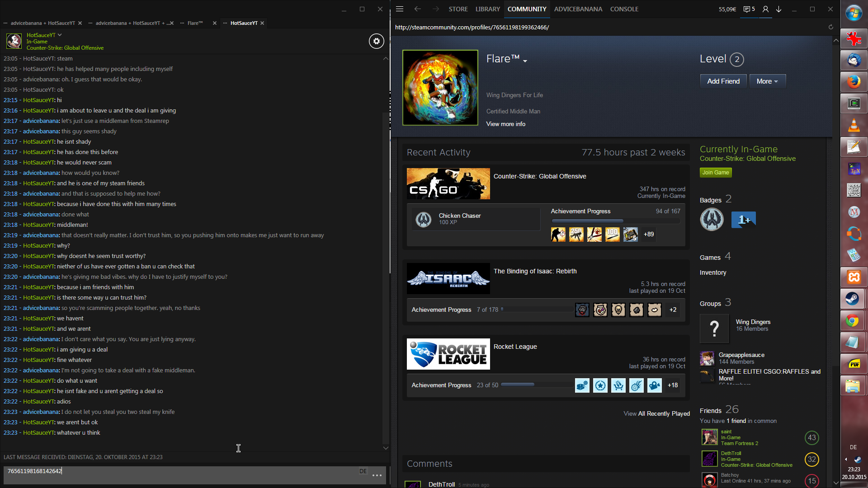The height and width of the screenshot is (488, 868).
Task: Click the browser back arrow
Action: (x=417, y=9)
